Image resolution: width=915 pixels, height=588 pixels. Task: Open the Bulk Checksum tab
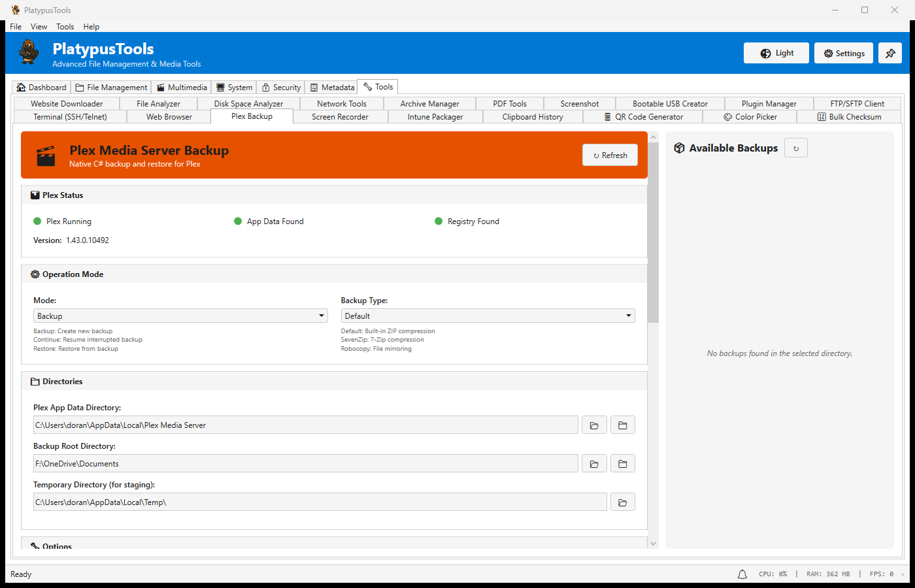(849, 117)
